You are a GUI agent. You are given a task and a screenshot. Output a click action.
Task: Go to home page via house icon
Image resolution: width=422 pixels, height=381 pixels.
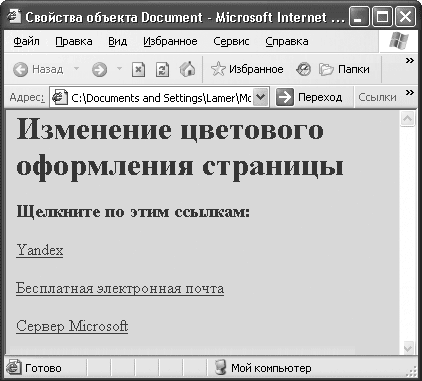(x=187, y=69)
